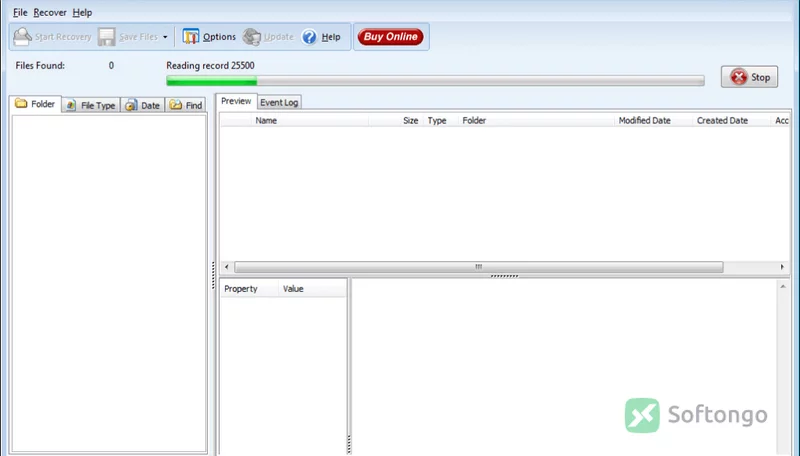
Task: Click the file list horizontal scrollbar thumb
Action: (x=479, y=267)
